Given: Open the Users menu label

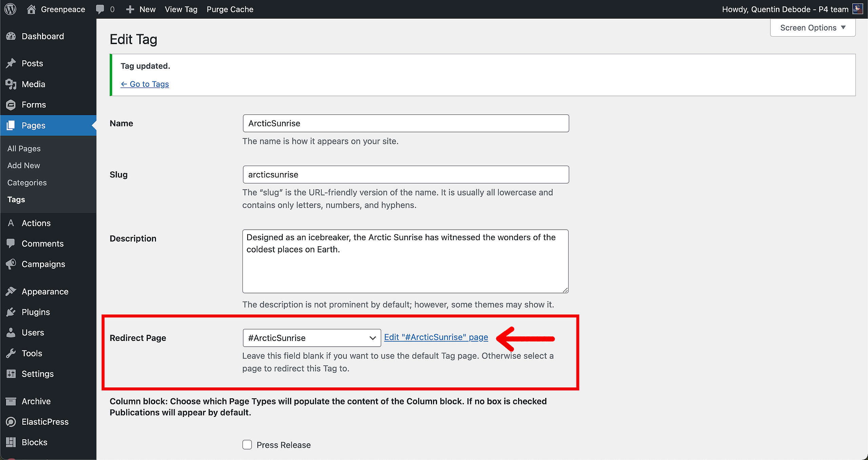Looking at the screenshot, I should coord(33,332).
